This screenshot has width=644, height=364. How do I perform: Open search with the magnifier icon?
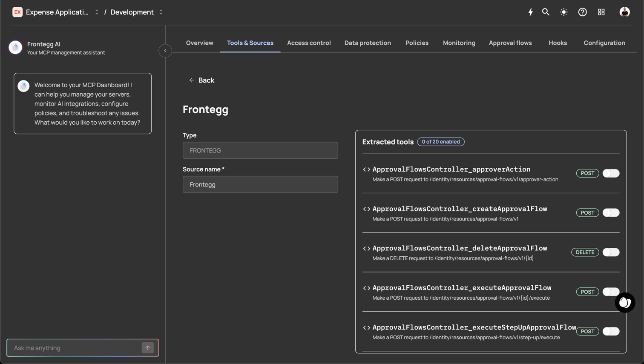click(546, 12)
